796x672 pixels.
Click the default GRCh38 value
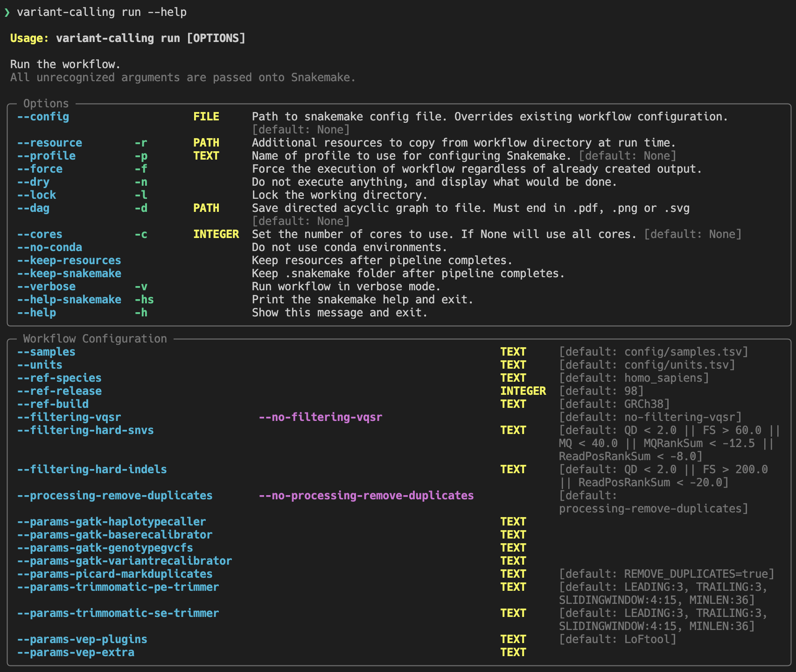(614, 404)
